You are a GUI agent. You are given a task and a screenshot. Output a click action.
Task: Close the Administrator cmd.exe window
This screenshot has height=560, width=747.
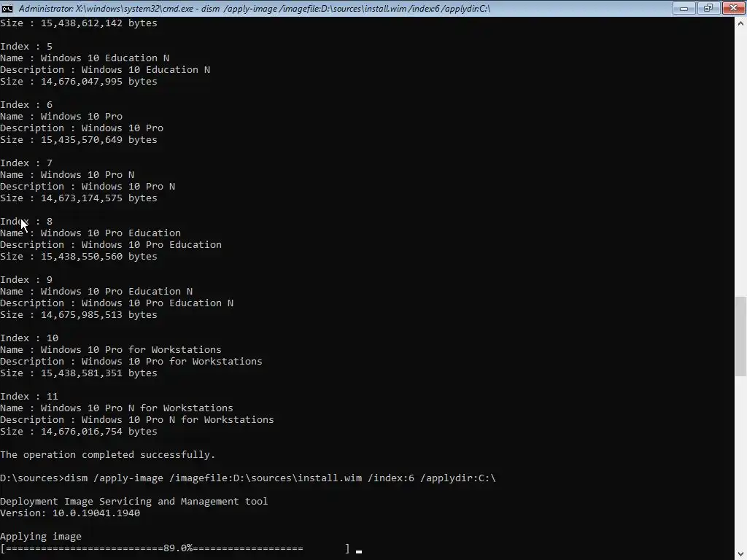point(734,8)
